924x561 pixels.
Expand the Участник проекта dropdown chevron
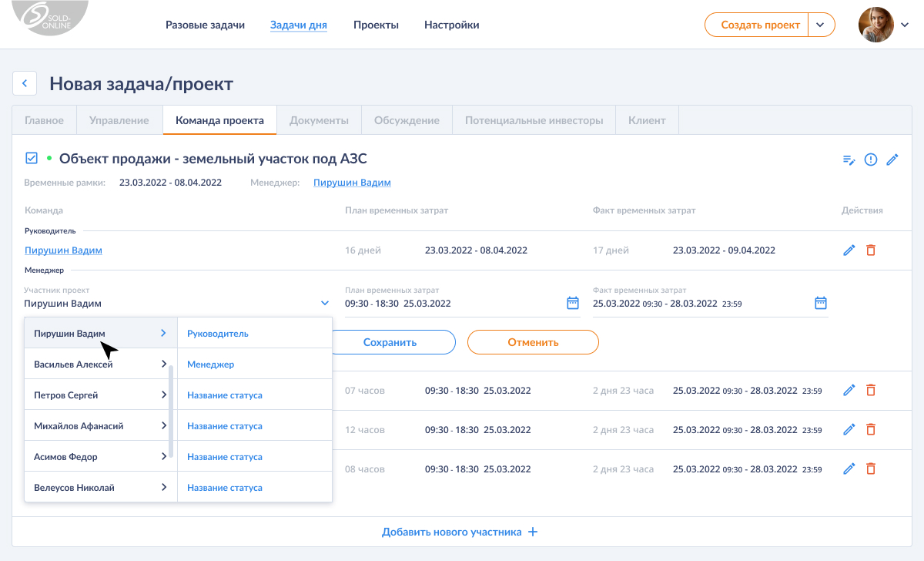325,304
